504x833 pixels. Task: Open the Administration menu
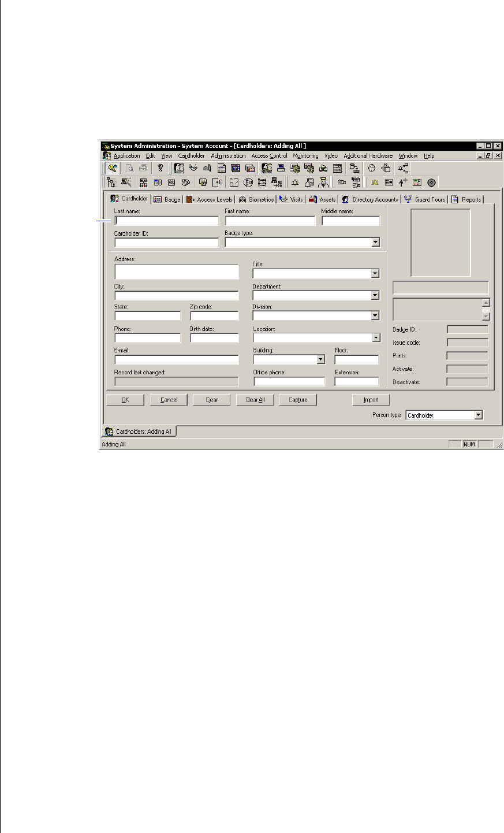click(228, 156)
